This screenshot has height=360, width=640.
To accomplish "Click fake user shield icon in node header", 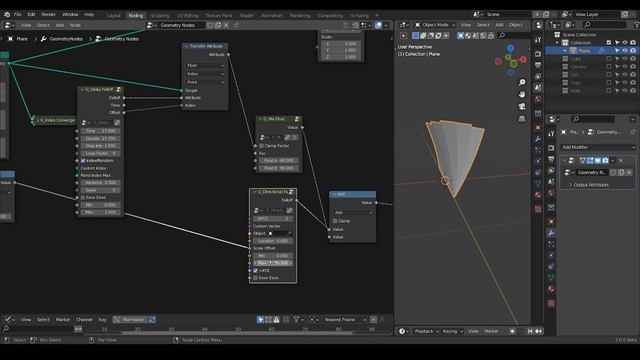I will tap(210, 25).
